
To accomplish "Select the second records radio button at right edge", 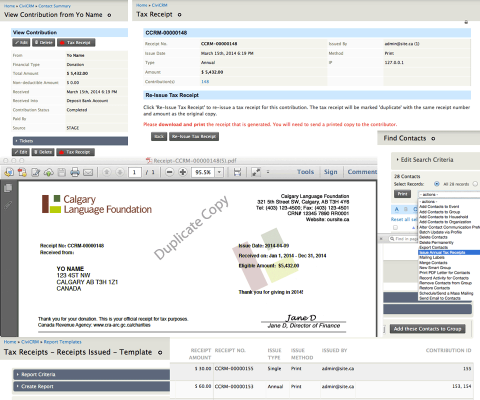I will coord(475,184).
